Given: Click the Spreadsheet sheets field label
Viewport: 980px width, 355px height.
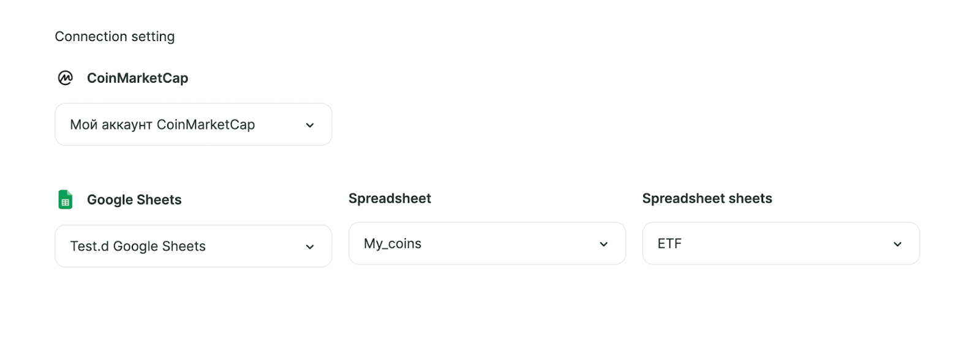Looking at the screenshot, I should point(707,198).
